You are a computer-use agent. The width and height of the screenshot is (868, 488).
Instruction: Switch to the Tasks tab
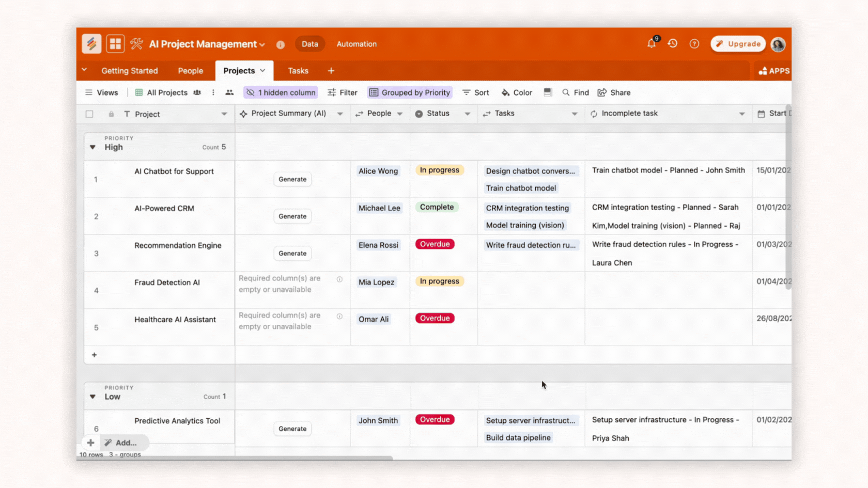coord(298,71)
